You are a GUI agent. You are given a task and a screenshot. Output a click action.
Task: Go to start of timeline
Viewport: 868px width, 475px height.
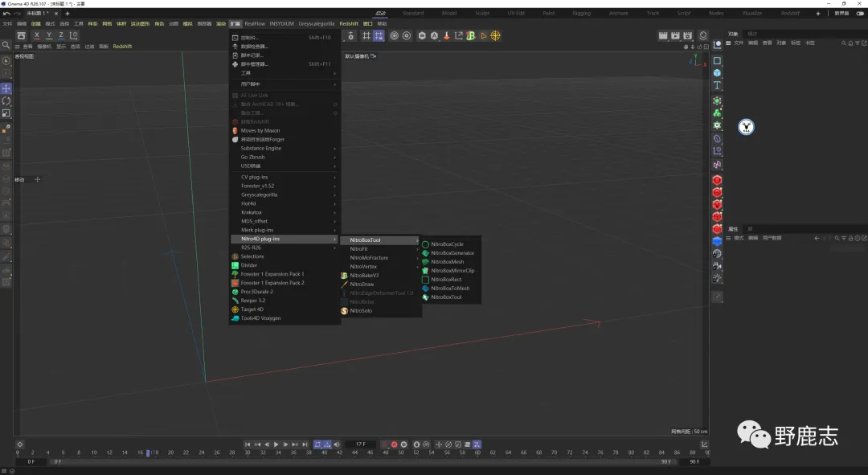248,444
